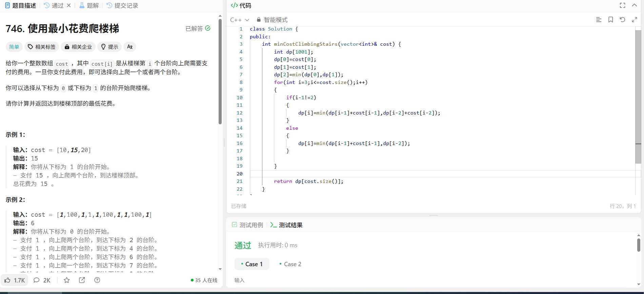Open the C++ language dropdown
Image resolution: width=644 pixels, height=294 pixels.
coord(240,20)
